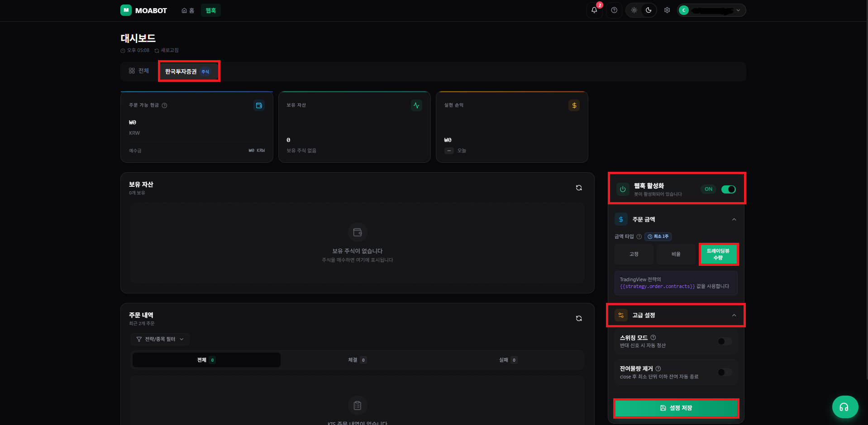868x425 pixels.
Task: Click the pulse icon on 보유 자산 card
Action: [416, 105]
